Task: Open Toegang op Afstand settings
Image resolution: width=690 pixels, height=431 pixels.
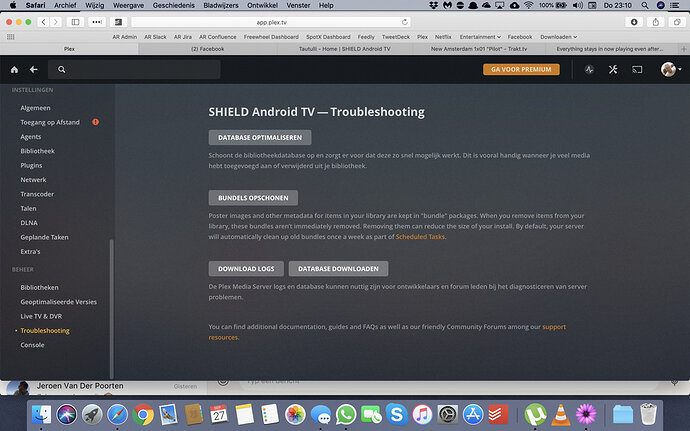Action: coord(50,122)
